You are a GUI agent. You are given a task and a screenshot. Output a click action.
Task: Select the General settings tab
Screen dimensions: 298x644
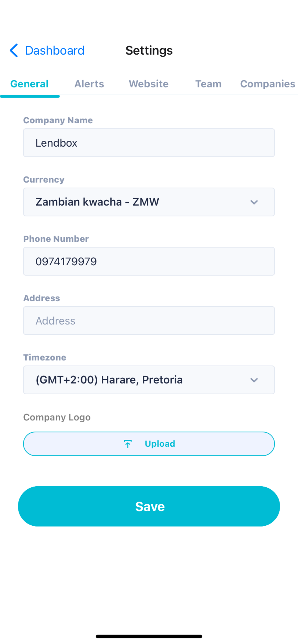coord(29,84)
